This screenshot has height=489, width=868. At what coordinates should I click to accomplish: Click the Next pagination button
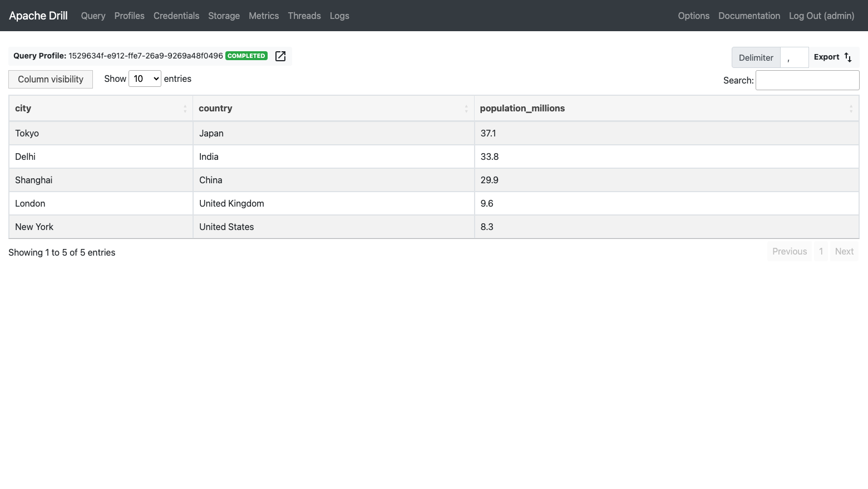click(844, 251)
